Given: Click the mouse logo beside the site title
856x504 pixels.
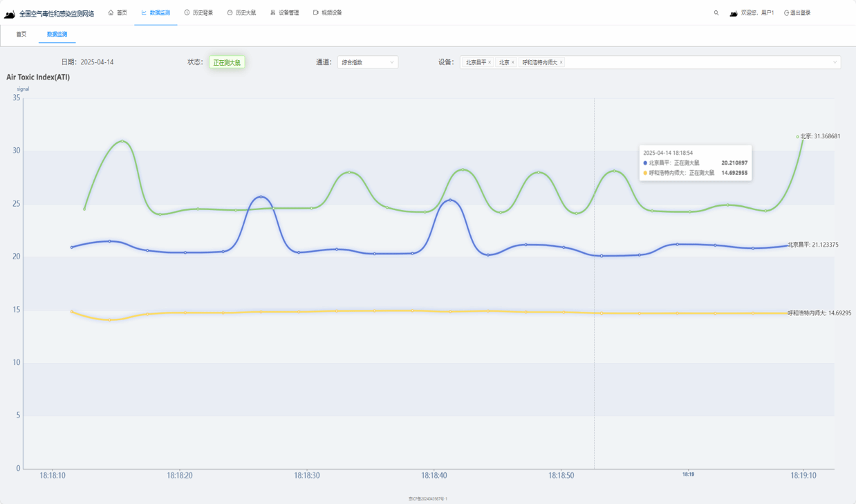Looking at the screenshot, I should tap(10, 14).
